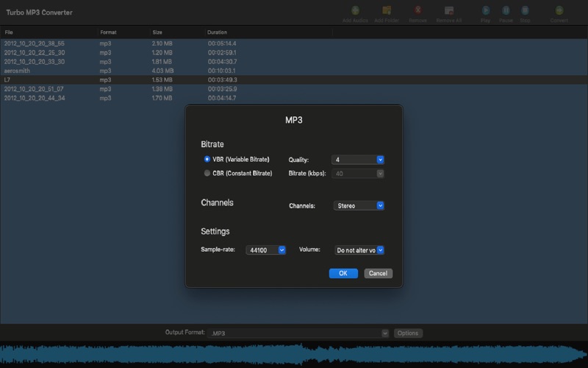Viewport: 588px width, 368px height.
Task: Open the Volume dropdown
Action: pyautogui.click(x=359, y=250)
